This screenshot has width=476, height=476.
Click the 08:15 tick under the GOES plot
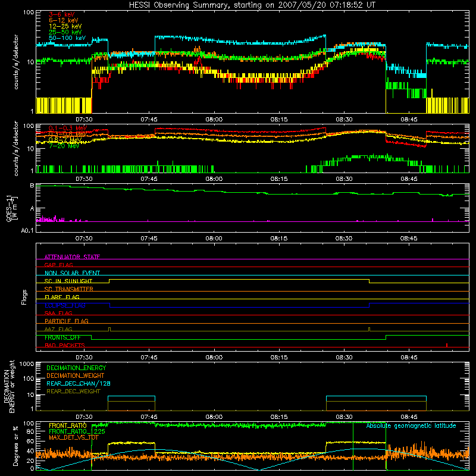[278, 239]
